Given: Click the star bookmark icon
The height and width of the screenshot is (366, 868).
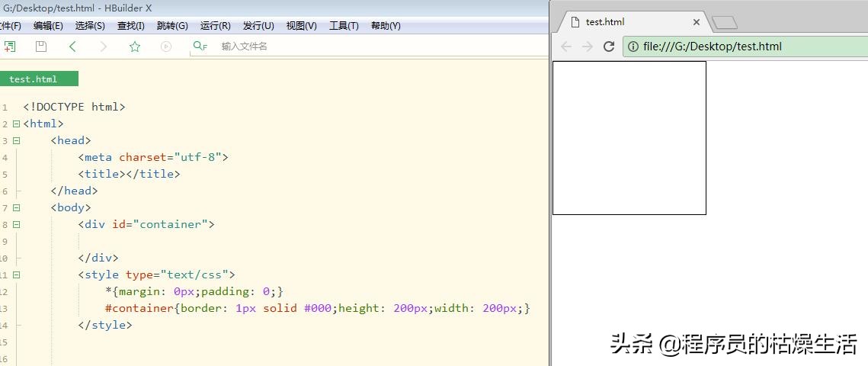Looking at the screenshot, I should (x=135, y=47).
